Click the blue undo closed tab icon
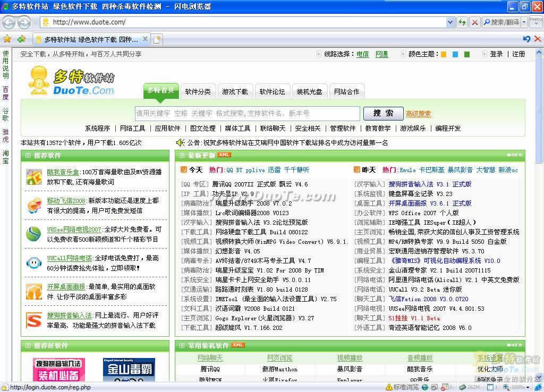The image size is (544, 392). [x=526, y=39]
